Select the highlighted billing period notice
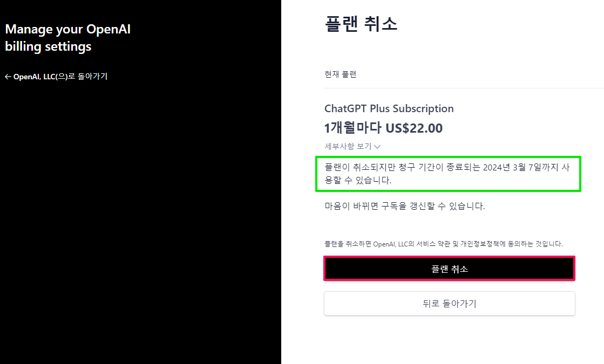This screenshot has width=604, height=364. click(448, 174)
